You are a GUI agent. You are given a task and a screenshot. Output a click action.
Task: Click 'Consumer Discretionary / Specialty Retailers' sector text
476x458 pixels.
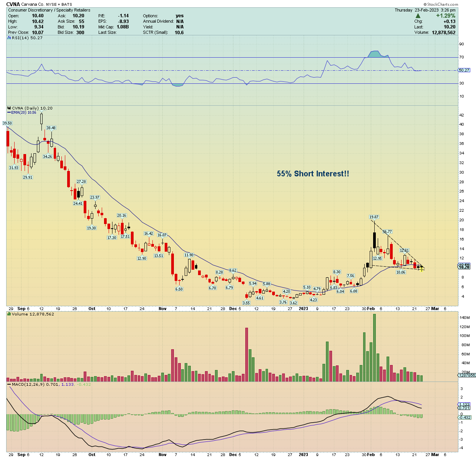(x=50, y=10)
